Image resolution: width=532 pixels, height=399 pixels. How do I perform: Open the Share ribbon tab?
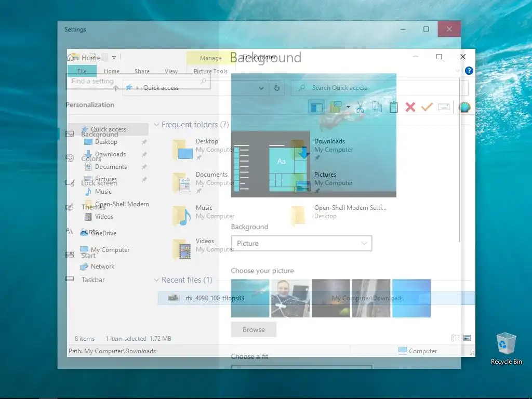click(x=142, y=71)
